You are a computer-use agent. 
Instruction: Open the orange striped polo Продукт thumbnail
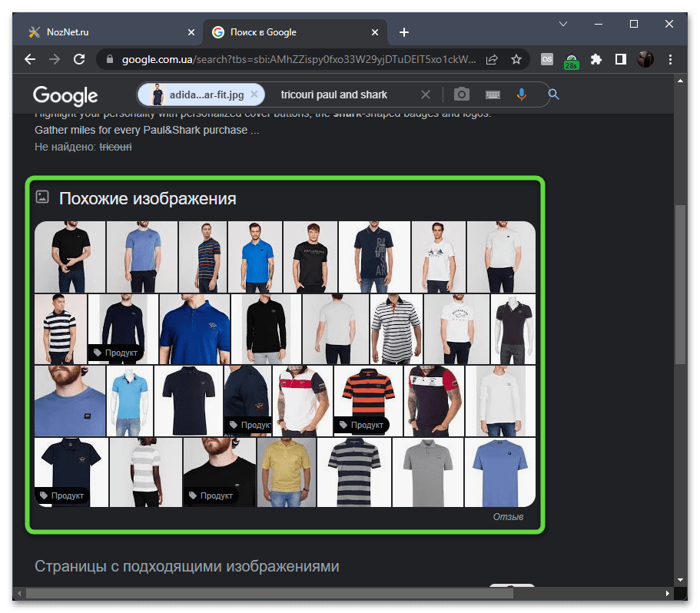368,401
